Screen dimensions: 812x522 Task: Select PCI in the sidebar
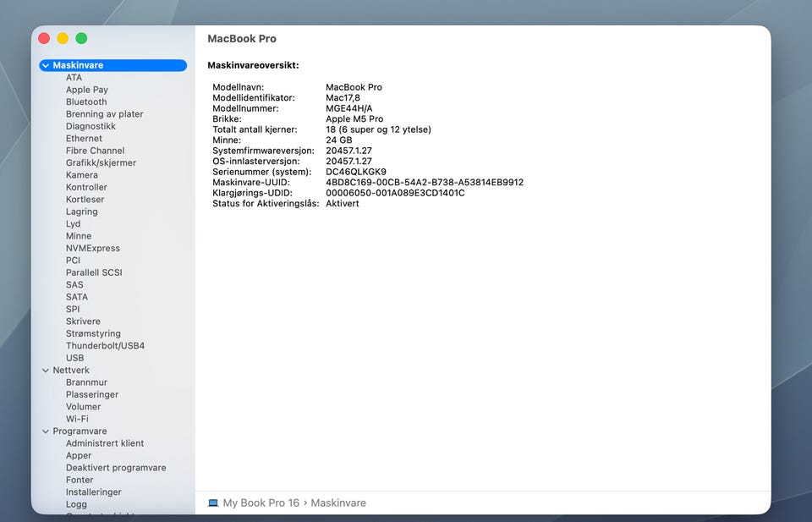click(73, 260)
